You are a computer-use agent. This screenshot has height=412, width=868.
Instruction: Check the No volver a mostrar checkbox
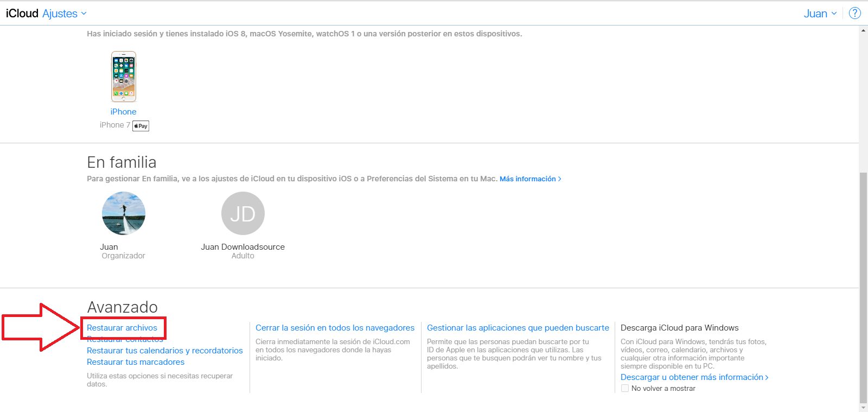pyautogui.click(x=625, y=388)
